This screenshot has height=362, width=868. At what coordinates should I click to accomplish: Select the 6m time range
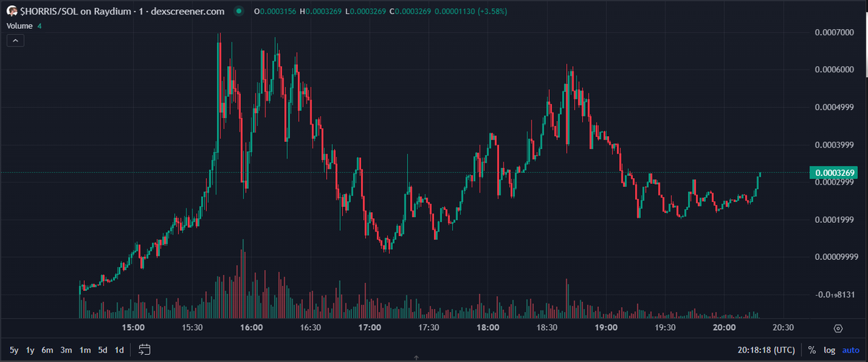[x=48, y=350]
